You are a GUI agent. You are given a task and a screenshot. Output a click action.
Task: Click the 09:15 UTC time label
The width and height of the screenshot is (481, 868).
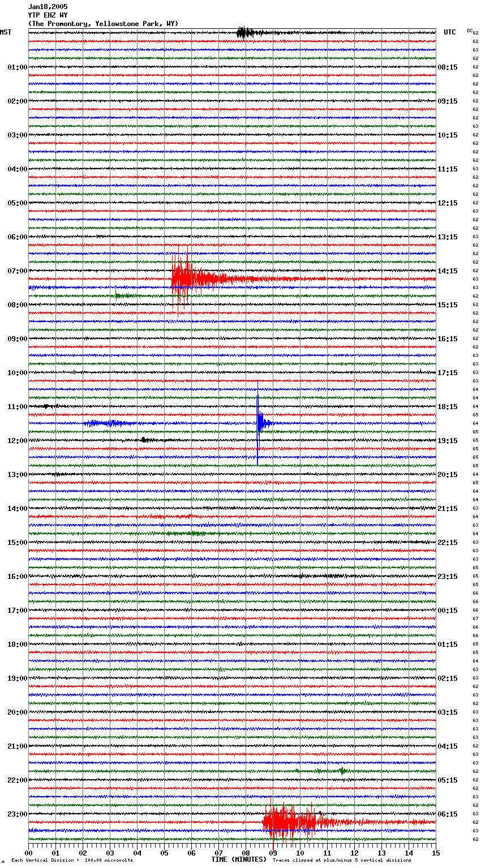pos(448,101)
